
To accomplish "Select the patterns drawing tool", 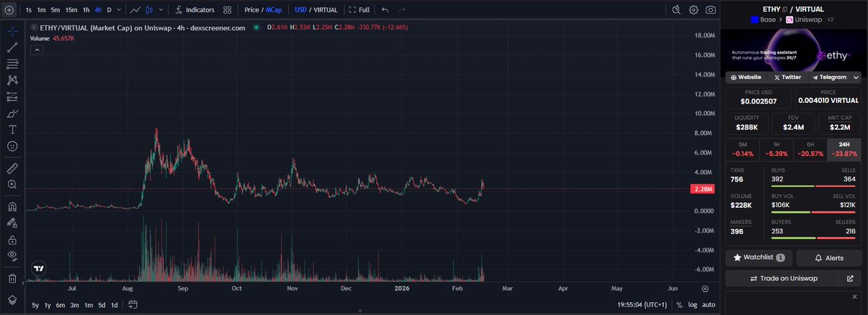I will (12, 80).
